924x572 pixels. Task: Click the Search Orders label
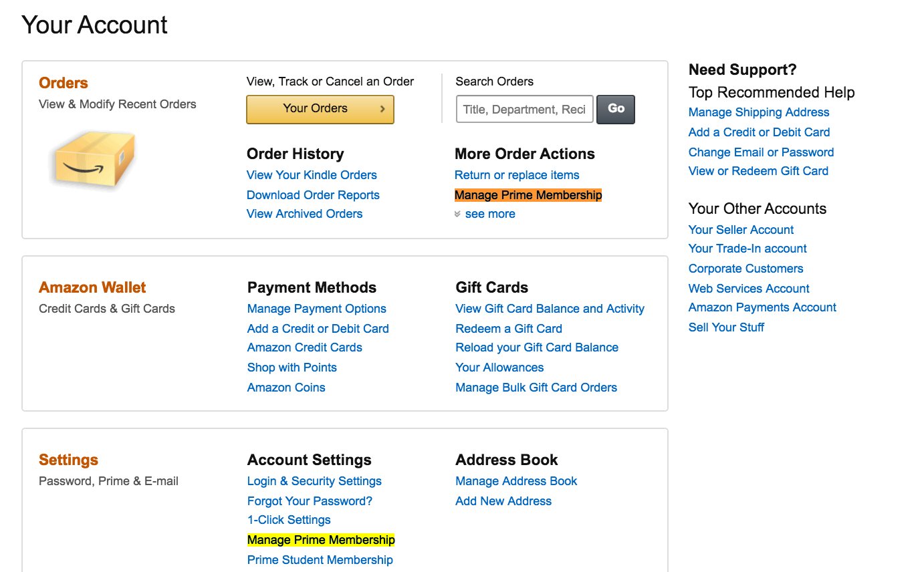click(x=495, y=82)
